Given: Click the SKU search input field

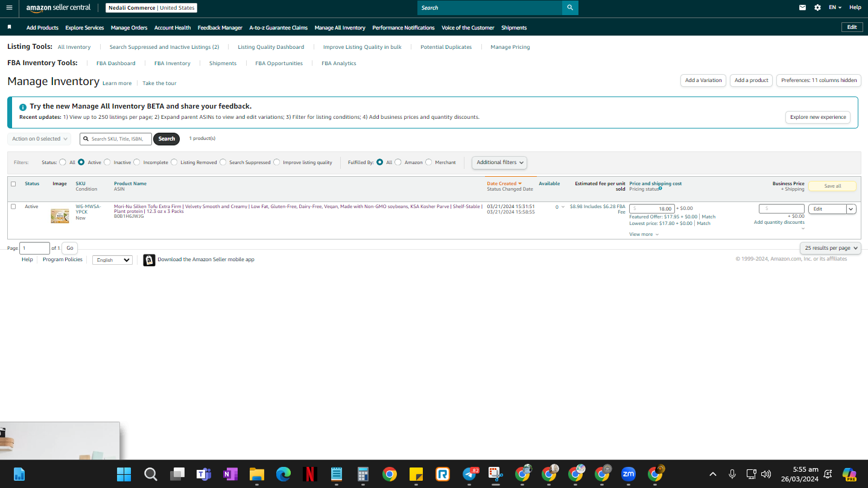Looking at the screenshot, I should [x=116, y=139].
